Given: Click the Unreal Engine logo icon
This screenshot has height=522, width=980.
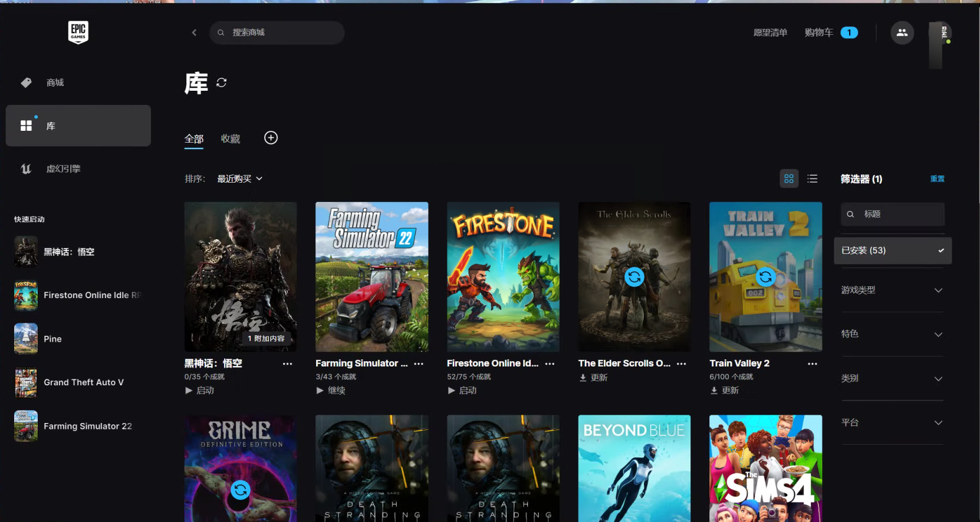Looking at the screenshot, I should (26, 169).
